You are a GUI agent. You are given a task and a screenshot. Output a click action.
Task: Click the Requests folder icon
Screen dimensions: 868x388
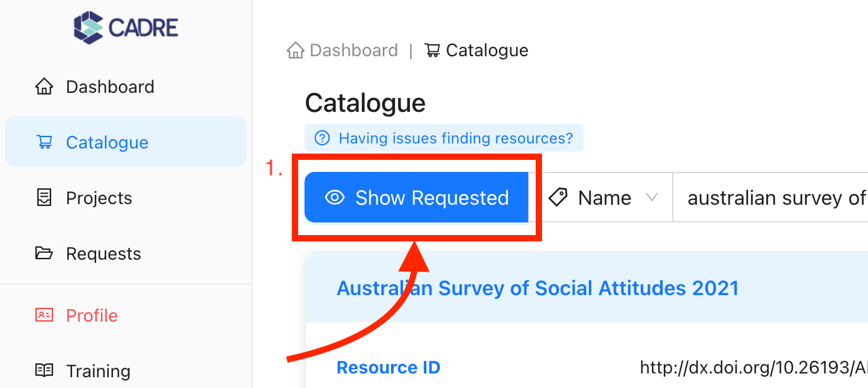[x=44, y=253]
